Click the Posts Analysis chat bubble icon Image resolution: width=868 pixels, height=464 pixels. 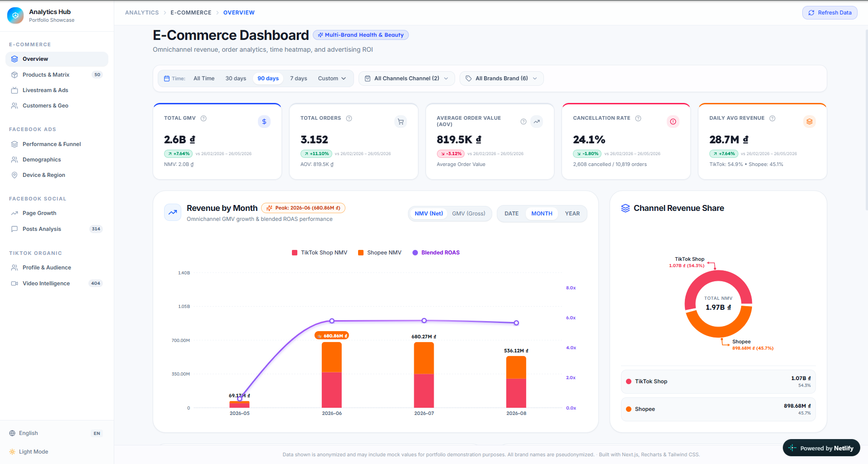pos(15,229)
